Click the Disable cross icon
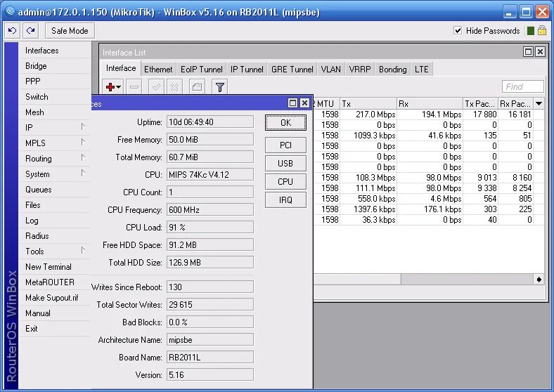Viewport: 554px width, 392px height. tap(174, 87)
